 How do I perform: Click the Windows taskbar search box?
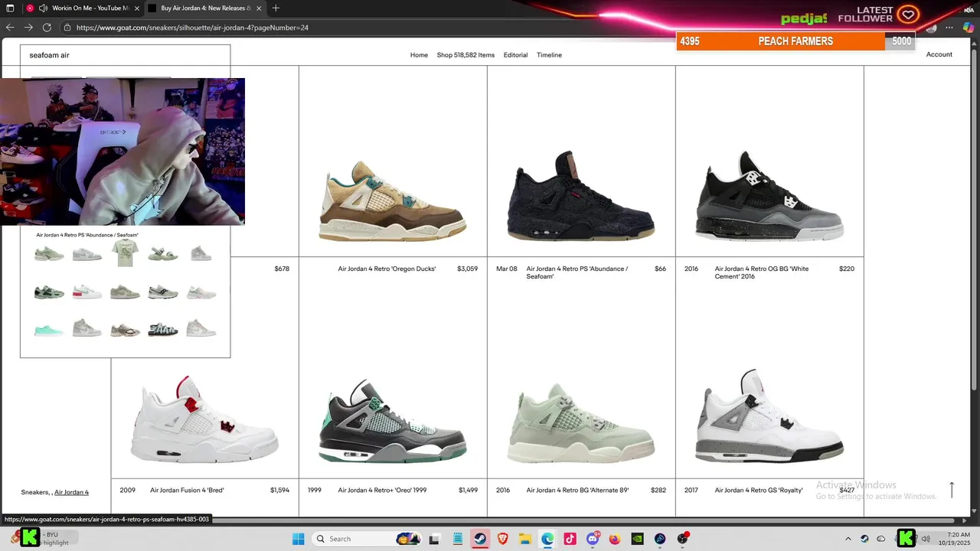pyautogui.click(x=367, y=539)
